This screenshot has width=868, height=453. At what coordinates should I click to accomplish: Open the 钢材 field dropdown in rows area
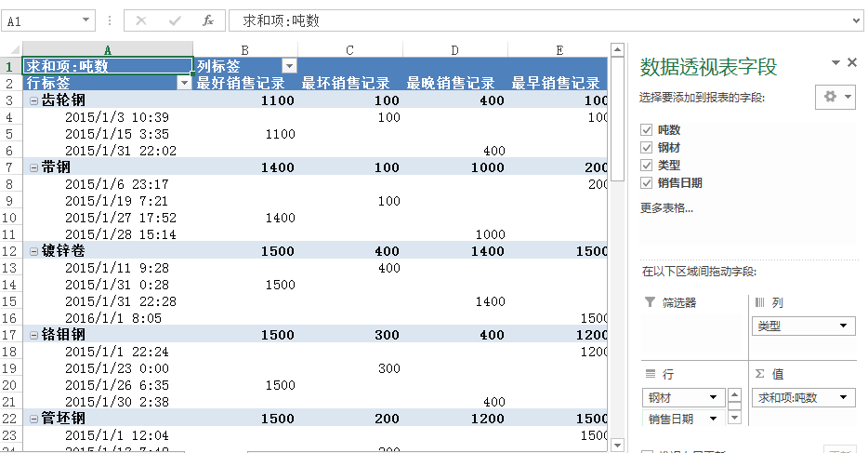713,397
